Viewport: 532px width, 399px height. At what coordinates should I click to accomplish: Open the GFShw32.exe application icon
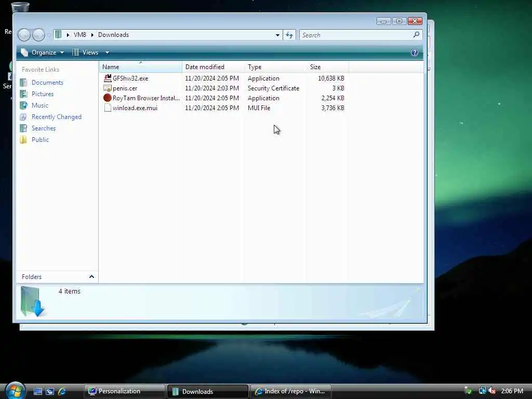(x=108, y=78)
